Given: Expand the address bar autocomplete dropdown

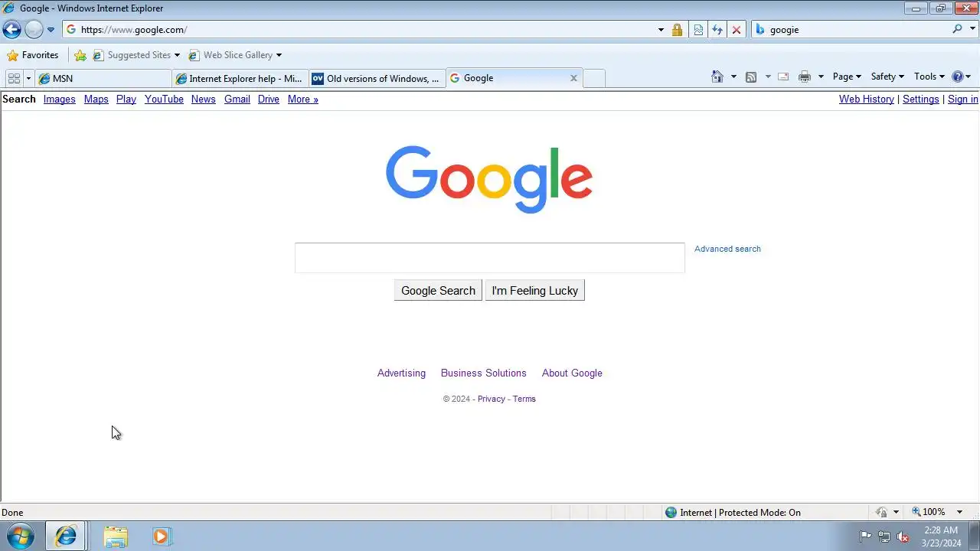Looking at the screenshot, I should tap(661, 30).
